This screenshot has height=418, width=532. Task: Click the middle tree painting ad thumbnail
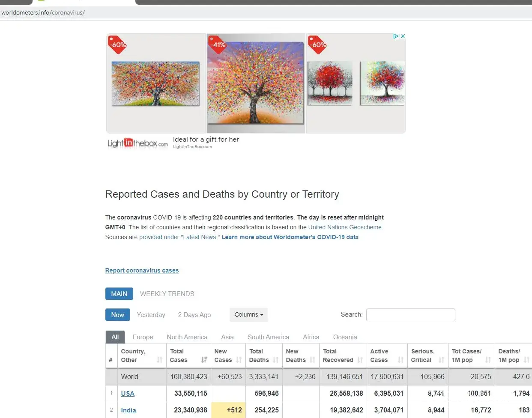pyautogui.click(x=256, y=83)
